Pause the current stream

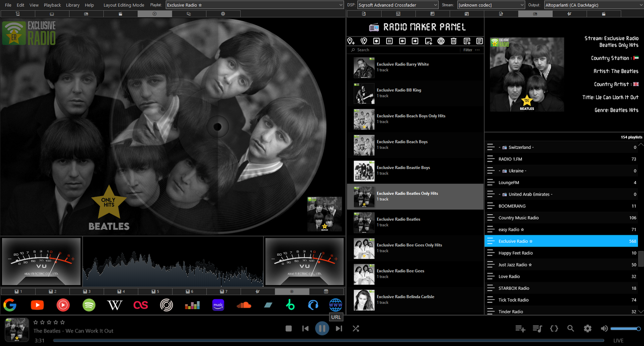322,328
